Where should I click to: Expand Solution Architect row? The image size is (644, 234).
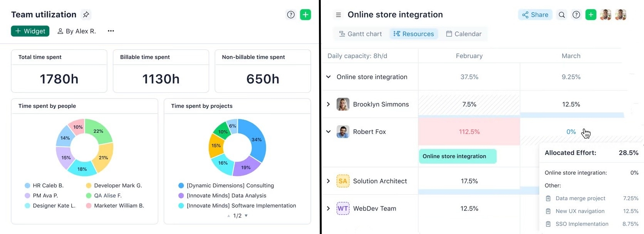[x=328, y=181]
